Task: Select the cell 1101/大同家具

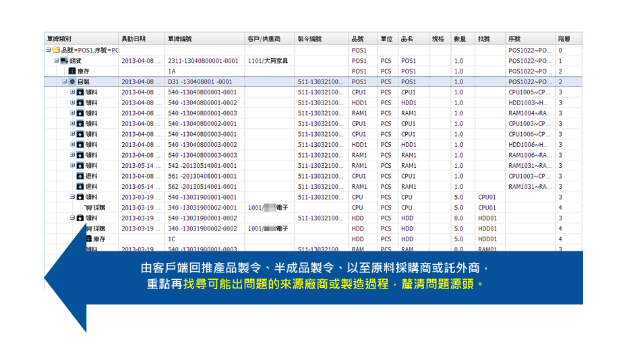Action: 268,61
